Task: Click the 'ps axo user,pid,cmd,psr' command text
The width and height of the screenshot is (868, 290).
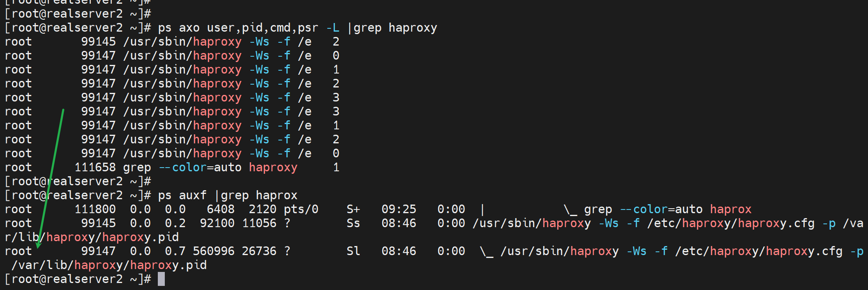Action: click(238, 28)
